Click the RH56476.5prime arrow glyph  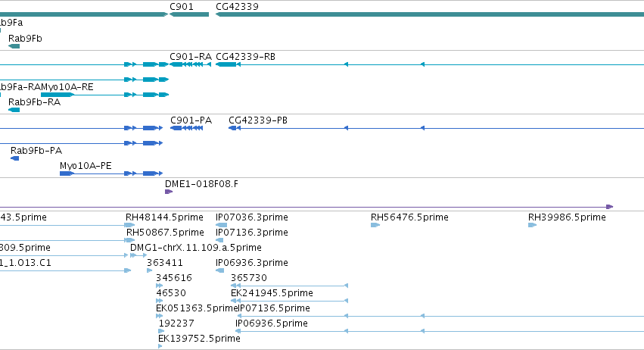375,225
